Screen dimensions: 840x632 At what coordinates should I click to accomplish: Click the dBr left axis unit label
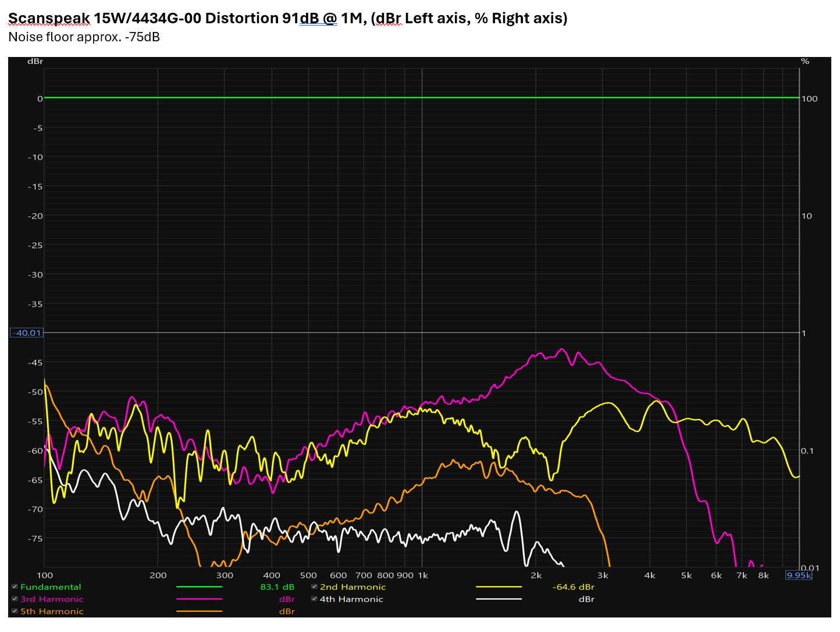[35, 61]
